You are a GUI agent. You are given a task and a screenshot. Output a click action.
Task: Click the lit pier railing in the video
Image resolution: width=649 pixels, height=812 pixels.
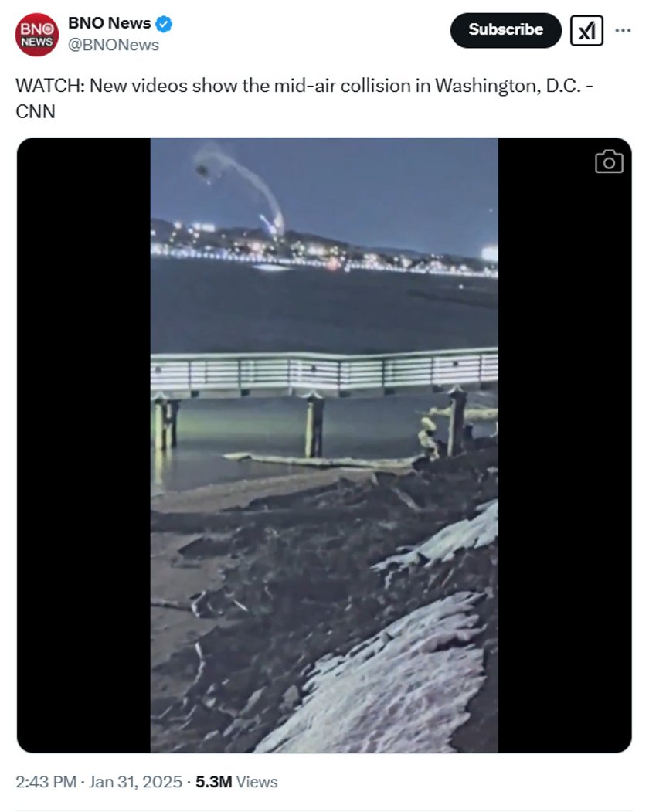(x=324, y=371)
